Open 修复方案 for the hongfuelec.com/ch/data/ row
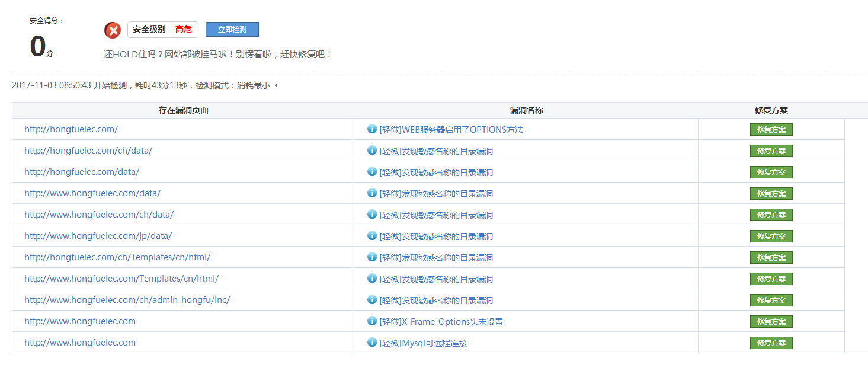 771,151
